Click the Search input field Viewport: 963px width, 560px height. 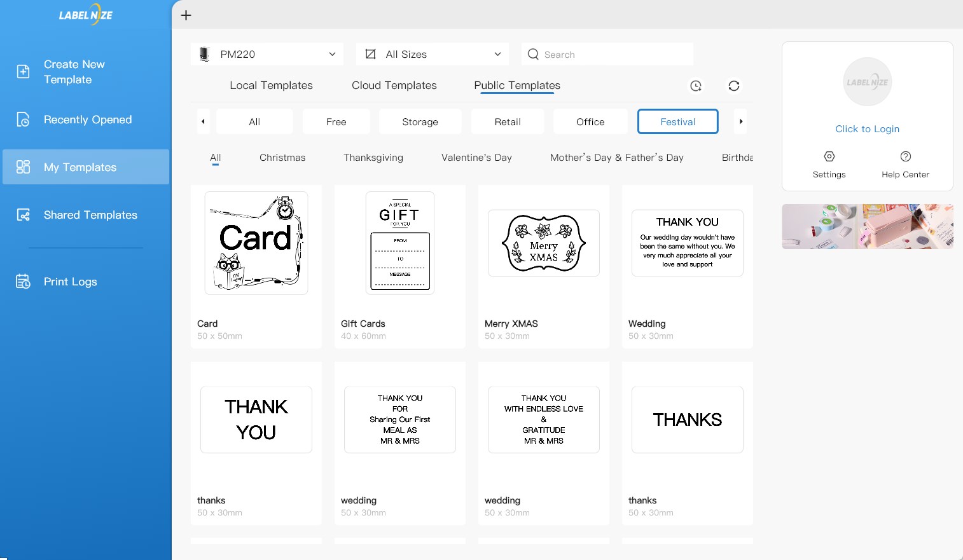click(x=607, y=54)
